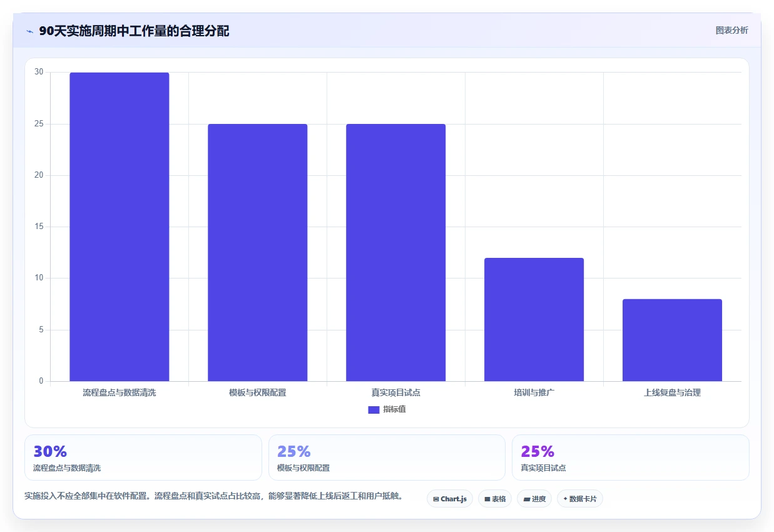Click the lightning icon beside the chart title
The height and width of the screenshot is (532, 774).
(x=29, y=31)
